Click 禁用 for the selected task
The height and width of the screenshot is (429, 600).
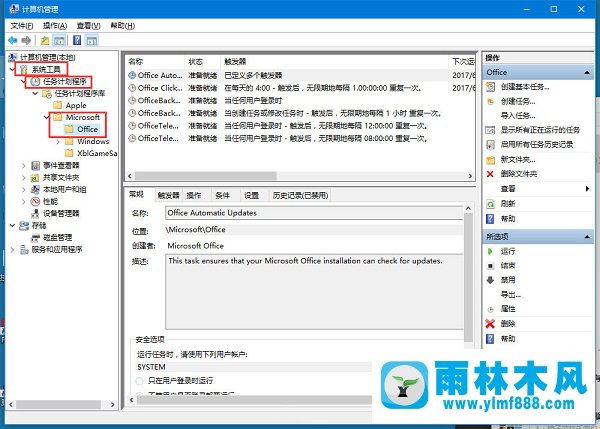pos(508,280)
